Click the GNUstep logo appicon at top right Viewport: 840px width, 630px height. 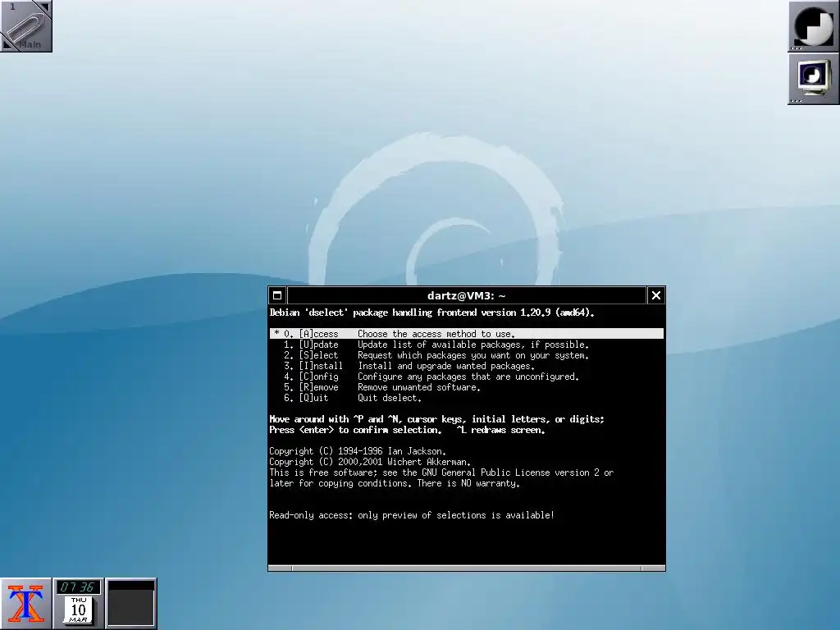pyautogui.click(x=813, y=25)
